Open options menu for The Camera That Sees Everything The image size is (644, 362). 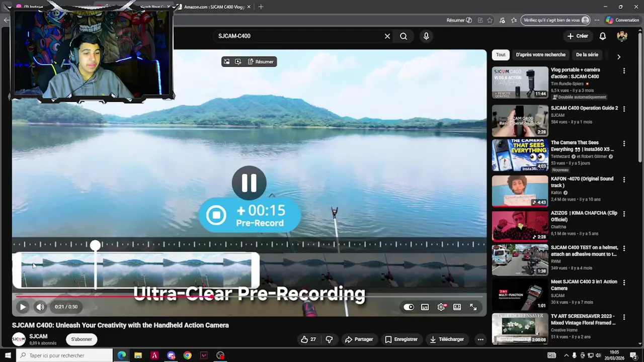pos(624,143)
